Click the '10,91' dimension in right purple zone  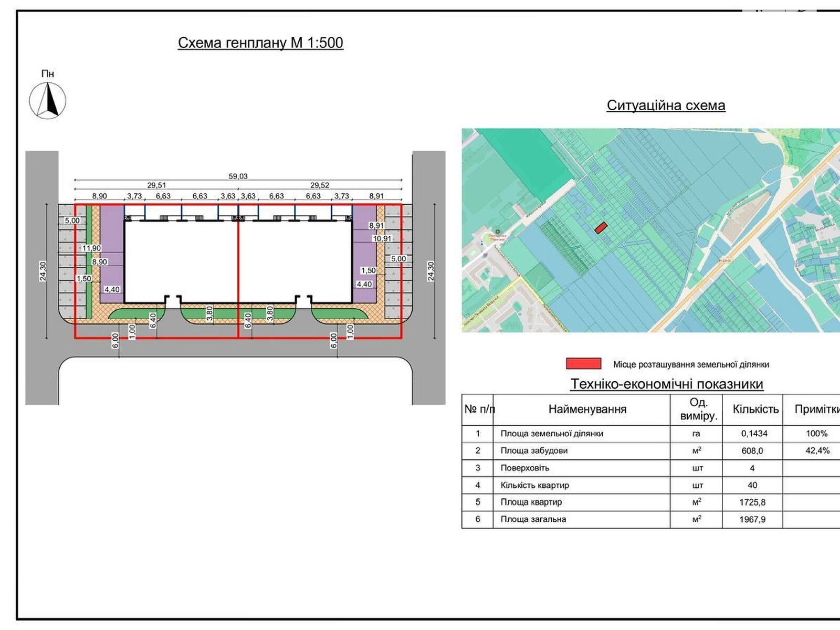(382, 238)
